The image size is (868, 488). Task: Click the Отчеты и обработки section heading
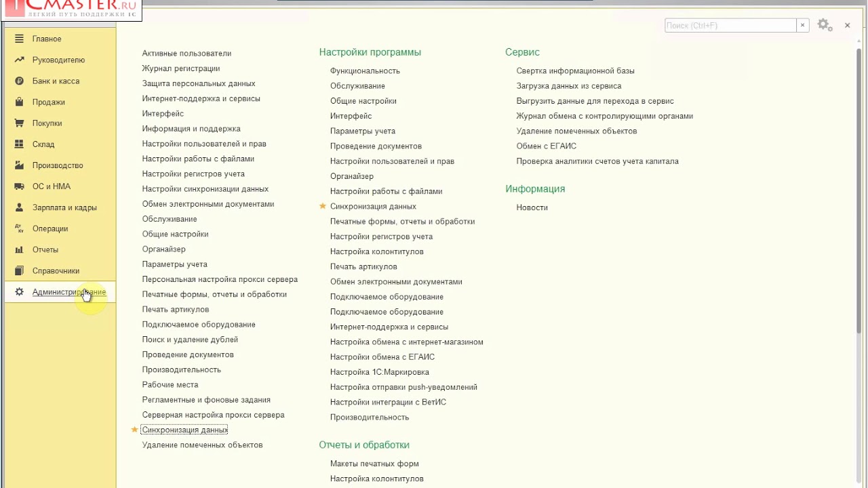point(364,445)
